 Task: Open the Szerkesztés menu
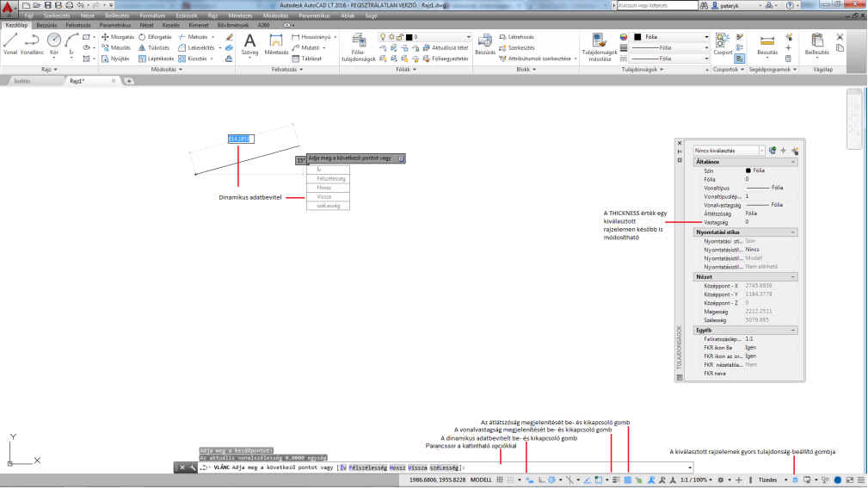point(57,15)
